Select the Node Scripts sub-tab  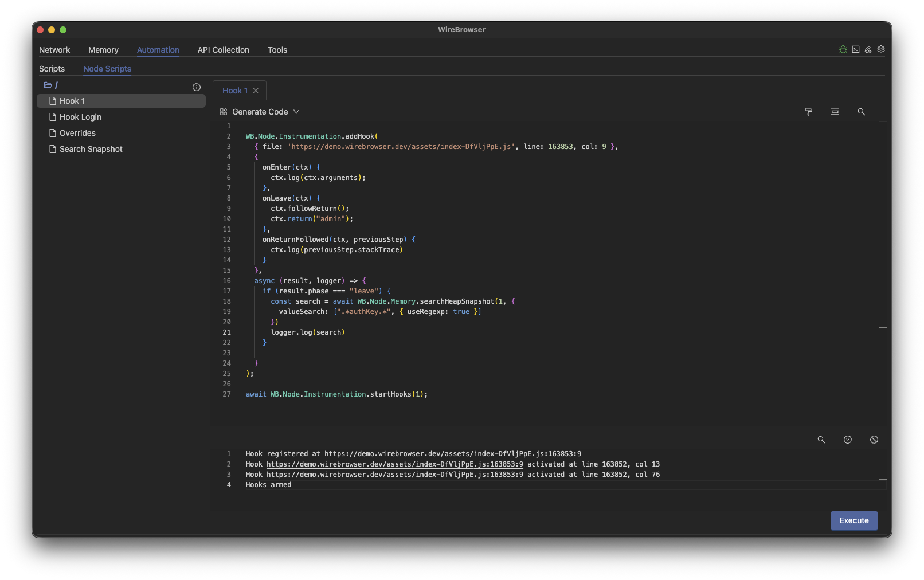tap(107, 69)
